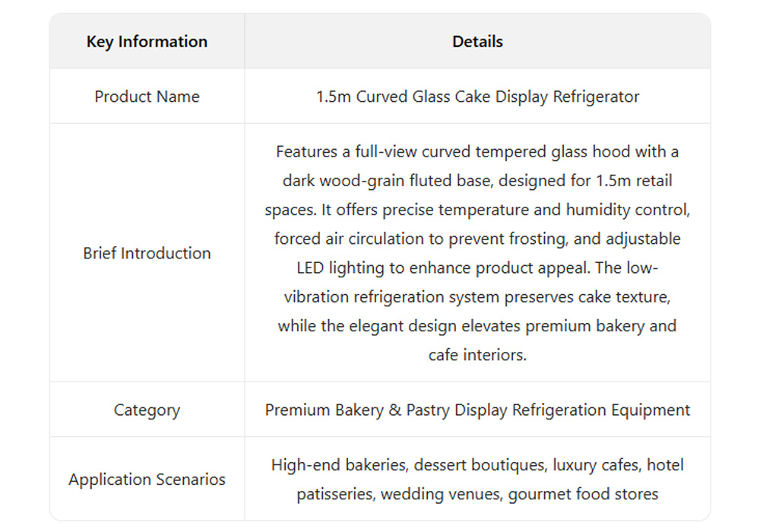The image size is (760, 532).
Task: Select the Product Name row label
Action: (x=147, y=97)
